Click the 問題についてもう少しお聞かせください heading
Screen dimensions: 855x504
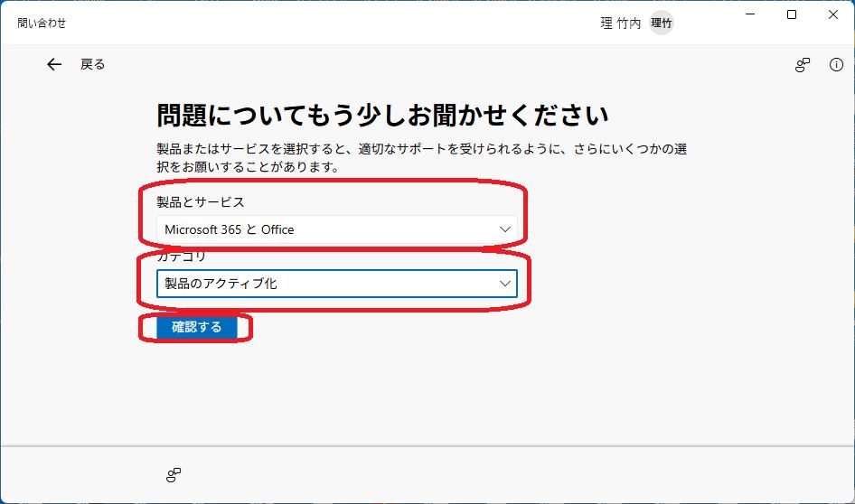pos(382,116)
